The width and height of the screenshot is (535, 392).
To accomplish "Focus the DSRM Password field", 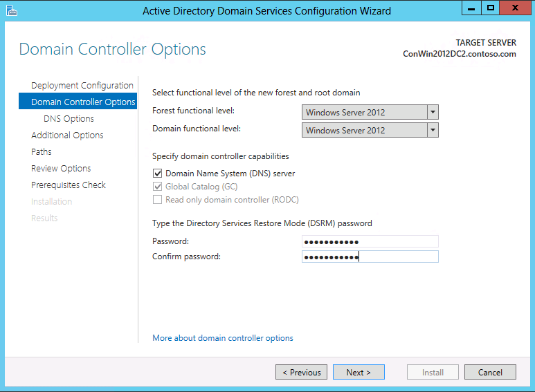I will [x=370, y=242].
